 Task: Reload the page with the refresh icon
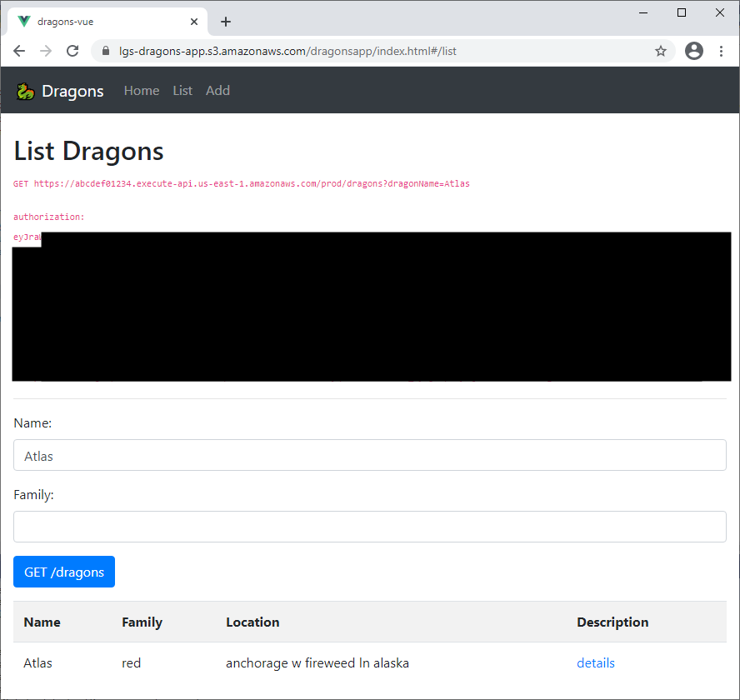[x=72, y=51]
